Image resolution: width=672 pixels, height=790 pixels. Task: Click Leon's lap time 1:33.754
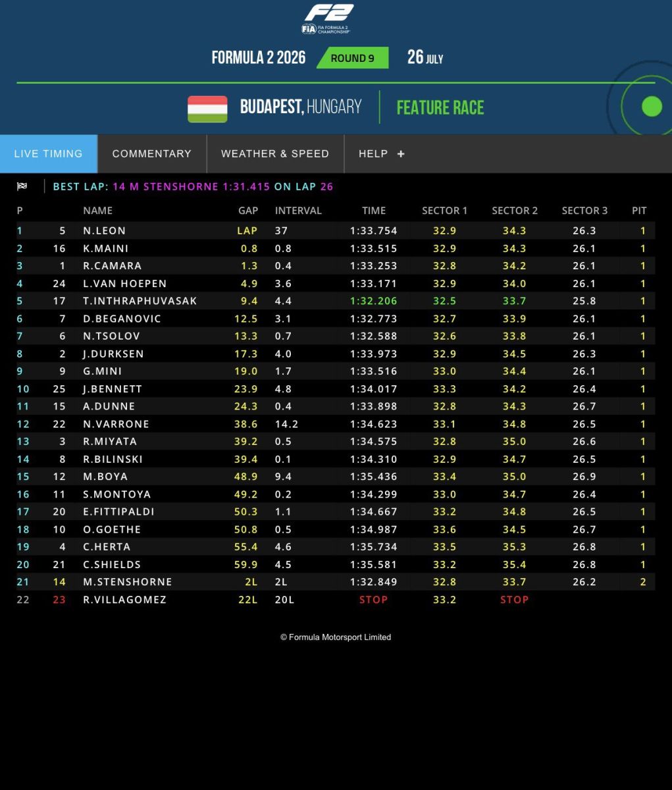(374, 230)
